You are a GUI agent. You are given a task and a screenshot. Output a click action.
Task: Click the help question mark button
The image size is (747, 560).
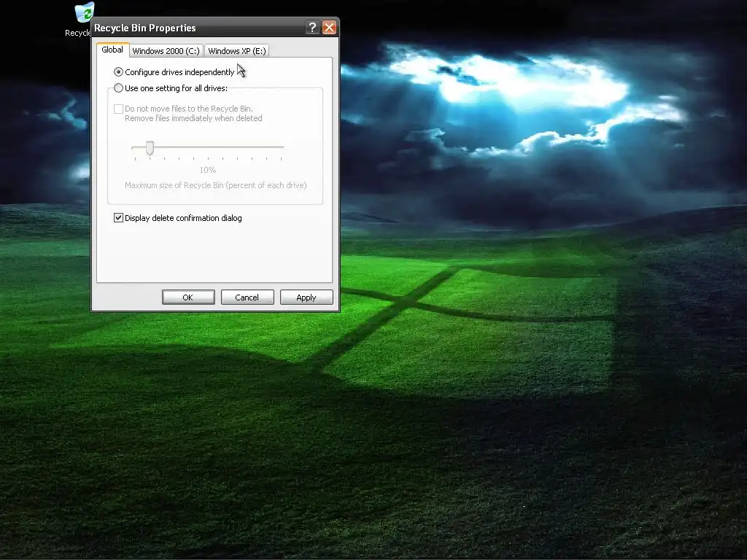coord(312,28)
